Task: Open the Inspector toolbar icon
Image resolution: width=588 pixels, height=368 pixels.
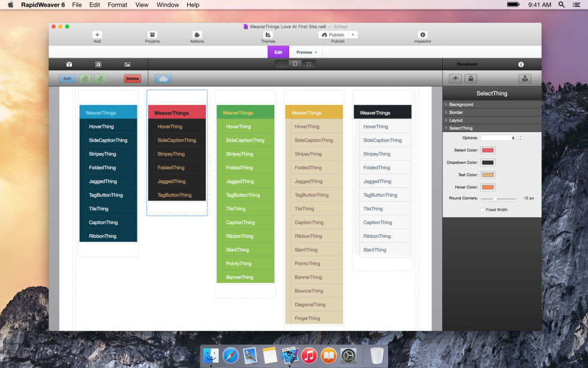Action: [422, 35]
